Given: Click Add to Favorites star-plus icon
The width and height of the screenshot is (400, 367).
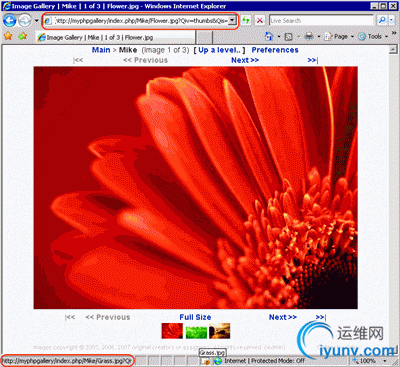Looking at the screenshot, I should tap(22, 36).
